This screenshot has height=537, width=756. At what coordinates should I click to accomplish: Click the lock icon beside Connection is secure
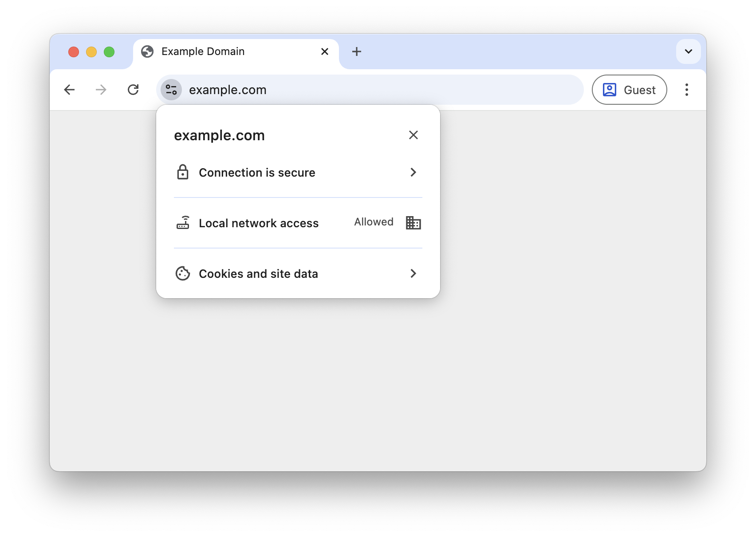tap(183, 172)
